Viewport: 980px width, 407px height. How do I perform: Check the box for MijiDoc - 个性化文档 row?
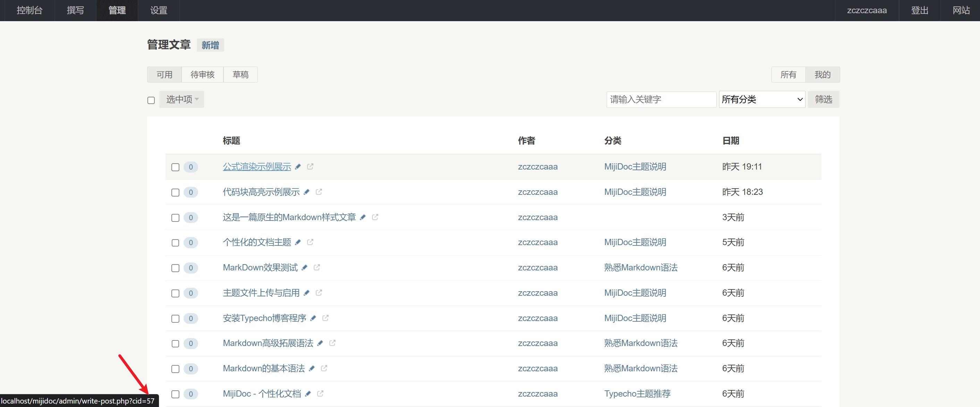[175, 394]
